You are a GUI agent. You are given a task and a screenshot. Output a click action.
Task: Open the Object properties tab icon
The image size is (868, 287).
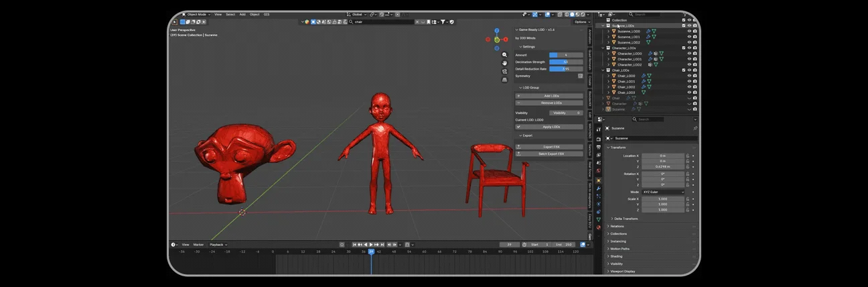coord(598,181)
